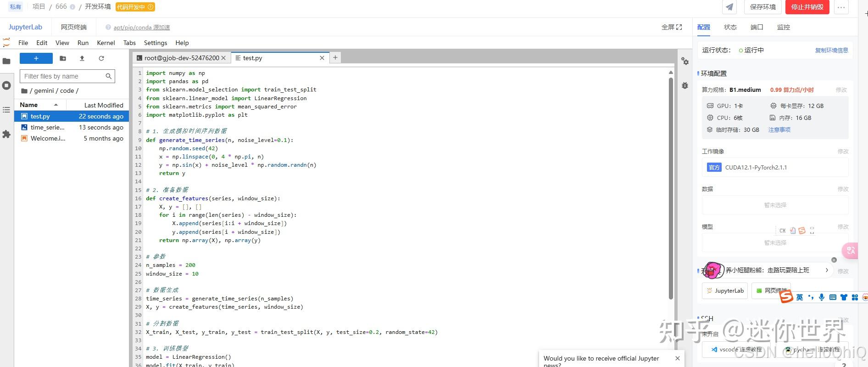The width and height of the screenshot is (868, 367).
Task: Create a new folder in the file browser
Action: [x=63, y=58]
